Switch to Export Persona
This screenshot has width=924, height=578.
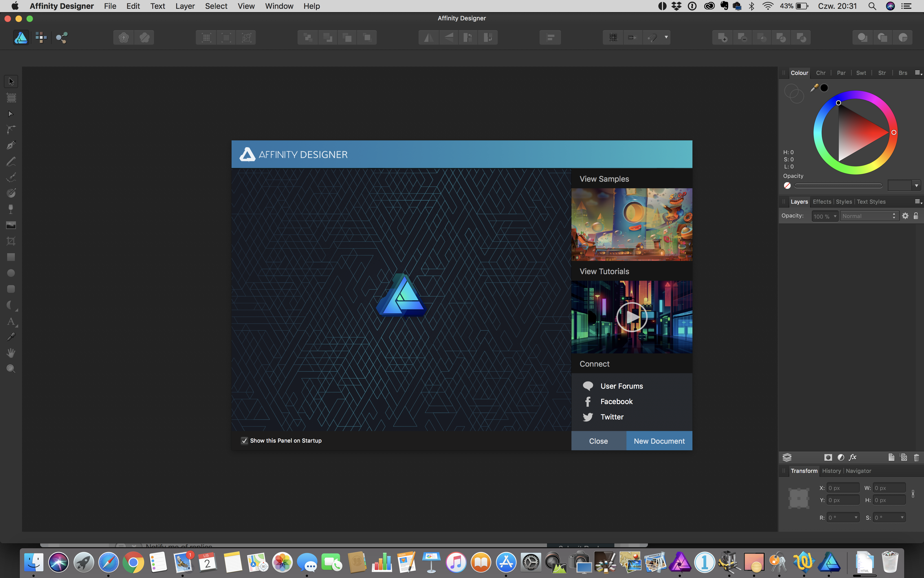tap(62, 37)
